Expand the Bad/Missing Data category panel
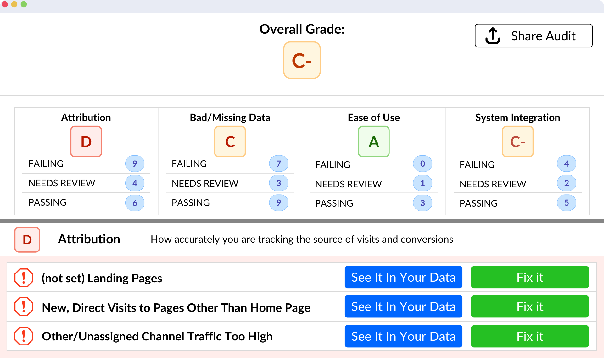 pos(230,118)
